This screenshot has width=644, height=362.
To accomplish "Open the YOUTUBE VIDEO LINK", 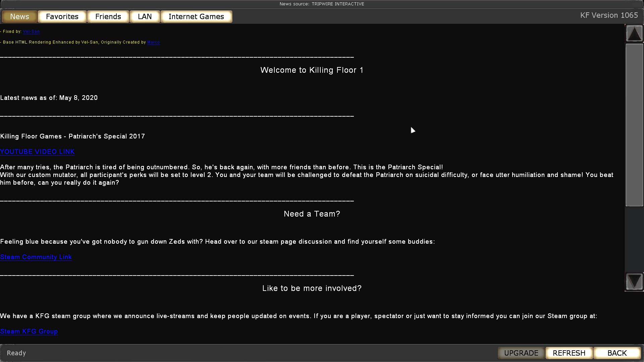I will pyautogui.click(x=37, y=152).
